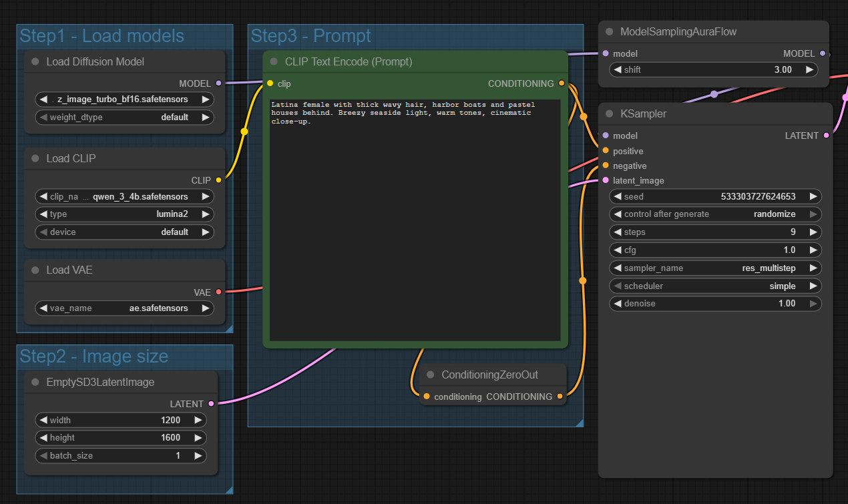
Task: Collapse the Load Diffusion Model node dot
Action: [35, 62]
